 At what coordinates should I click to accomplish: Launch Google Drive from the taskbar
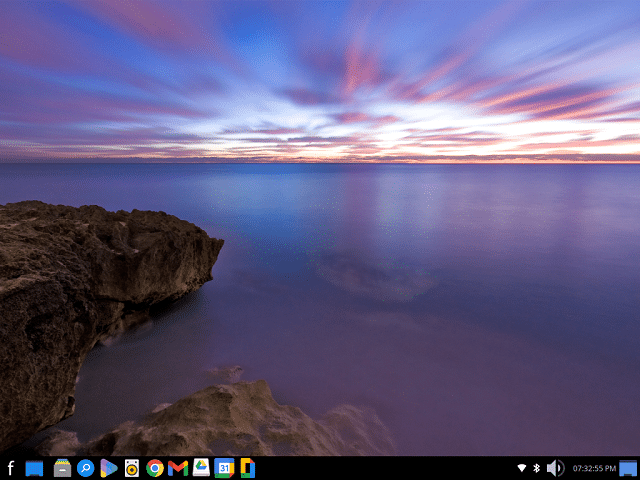pos(201,468)
